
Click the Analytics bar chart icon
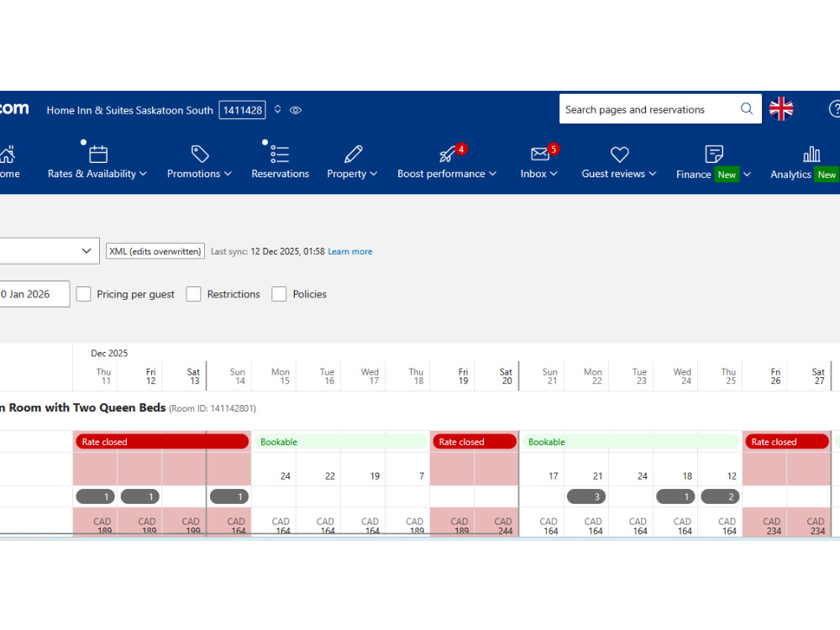pyautogui.click(x=811, y=155)
